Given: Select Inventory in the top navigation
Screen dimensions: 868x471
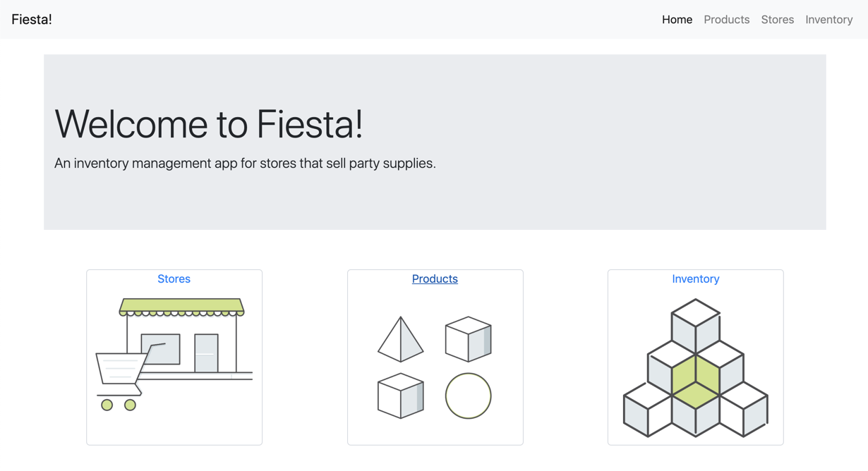Looking at the screenshot, I should (828, 20).
